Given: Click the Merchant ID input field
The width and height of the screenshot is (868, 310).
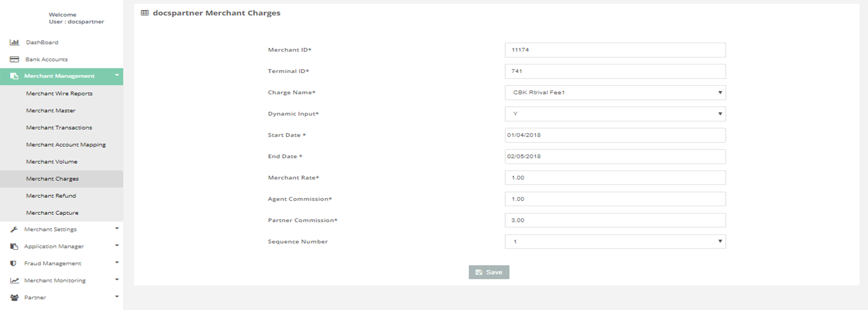Looking at the screenshot, I should pyautogui.click(x=615, y=50).
